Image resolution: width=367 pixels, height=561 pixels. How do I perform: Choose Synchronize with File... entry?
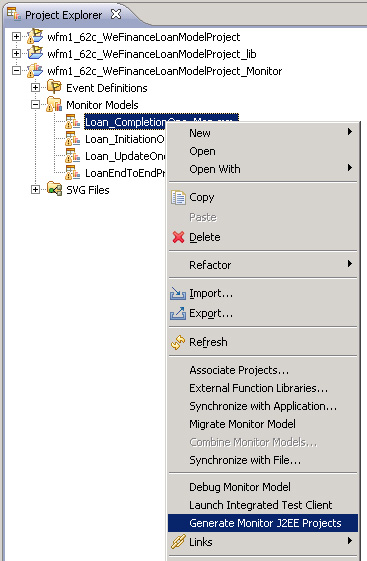click(x=263, y=460)
